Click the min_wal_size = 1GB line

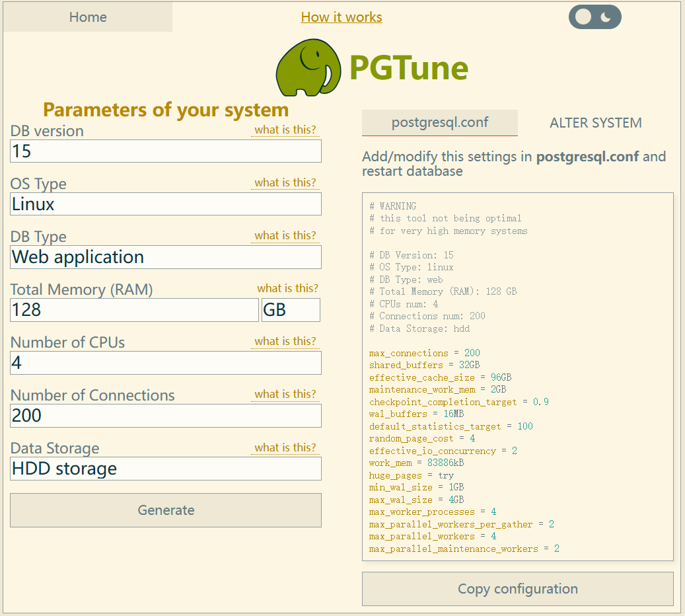click(416, 488)
